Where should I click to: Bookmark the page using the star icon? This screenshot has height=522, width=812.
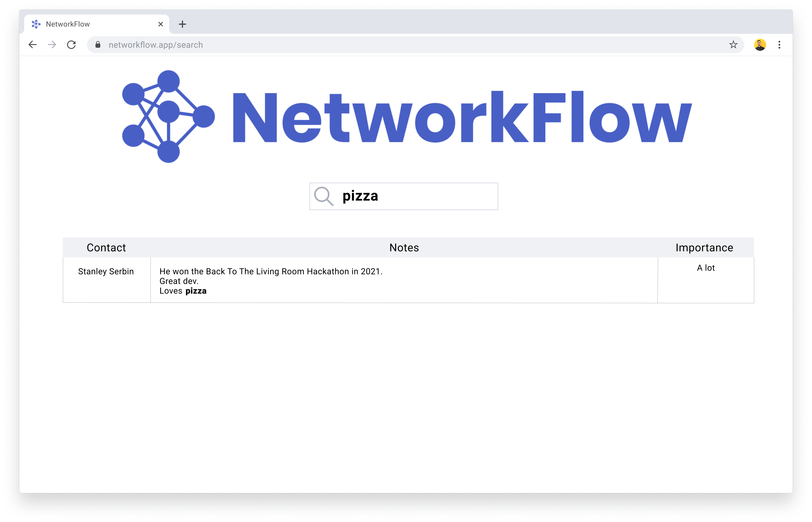click(x=733, y=44)
